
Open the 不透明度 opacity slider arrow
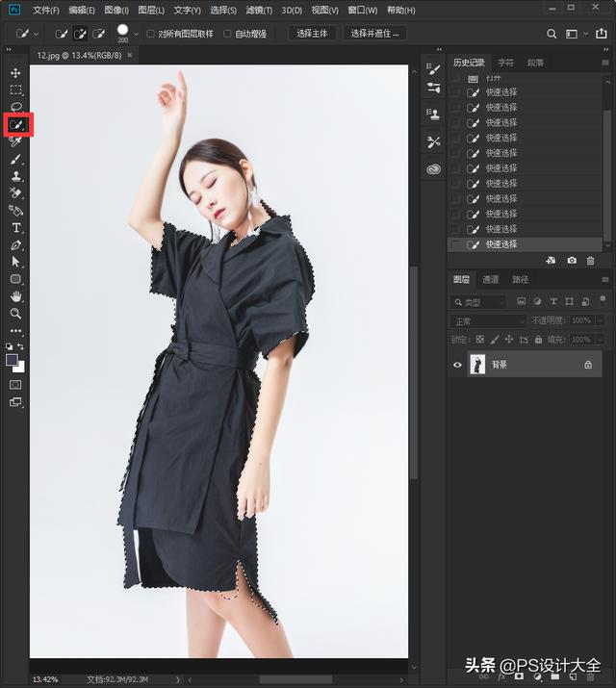click(x=601, y=320)
